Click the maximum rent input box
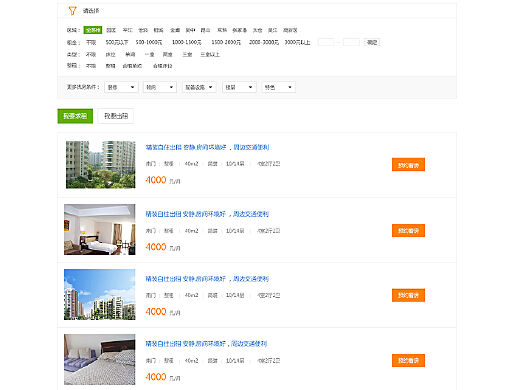The width and height of the screenshot is (520, 390). point(351,42)
